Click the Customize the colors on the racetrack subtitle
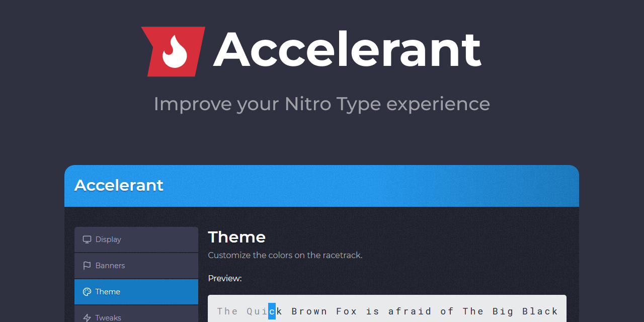The width and height of the screenshot is (644, 322). tap(285, 255)
